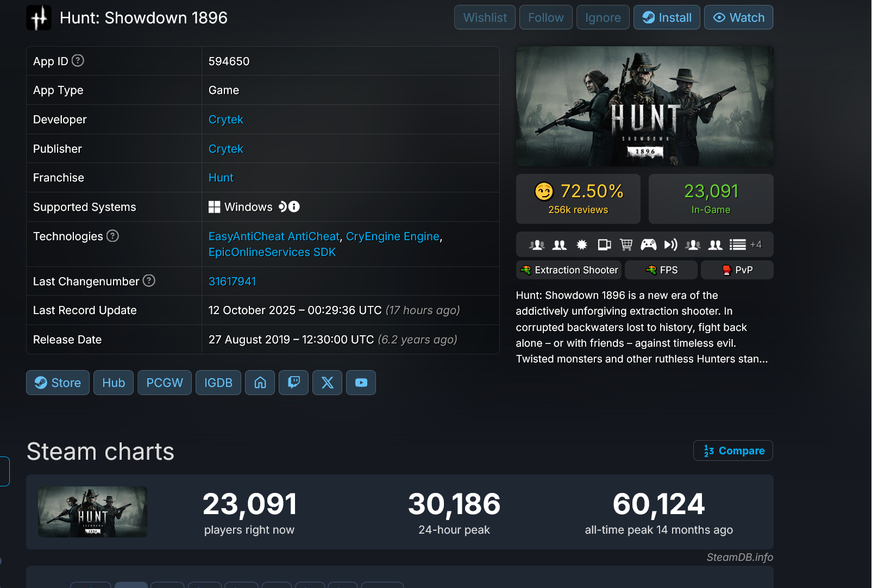Open the Last Changenumber help icon
Image resolution: width=872 pixels, height=588 pixels.
tap(149, 280)
